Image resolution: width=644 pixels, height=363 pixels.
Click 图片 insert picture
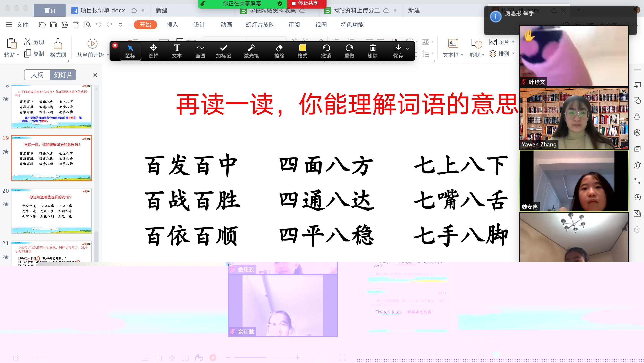pos(499,42)
